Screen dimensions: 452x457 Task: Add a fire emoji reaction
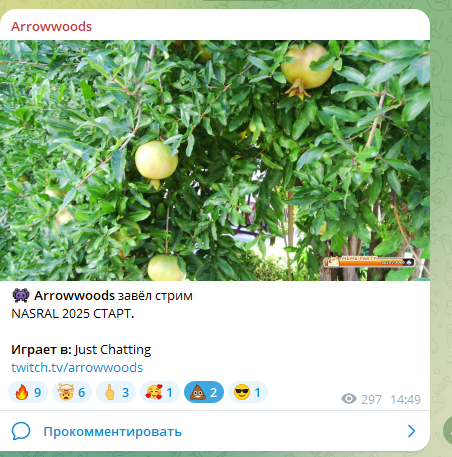(x=28, y=392)
